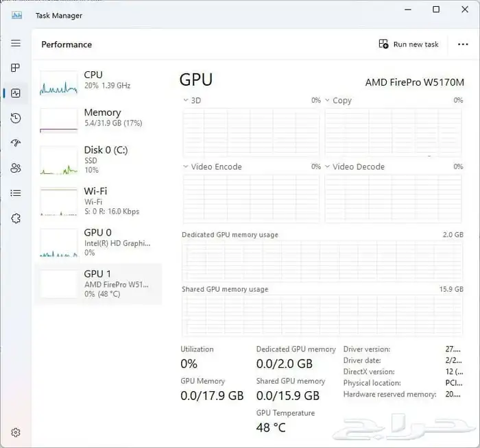Click the Driver version label
This screenshot has width=480, height=448.
(x=367, y=349)
